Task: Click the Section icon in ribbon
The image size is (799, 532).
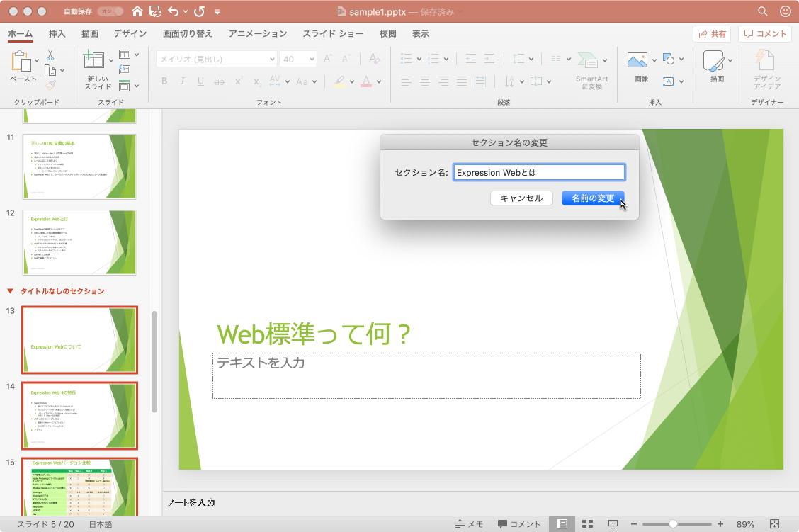Action: pos(125,86)
